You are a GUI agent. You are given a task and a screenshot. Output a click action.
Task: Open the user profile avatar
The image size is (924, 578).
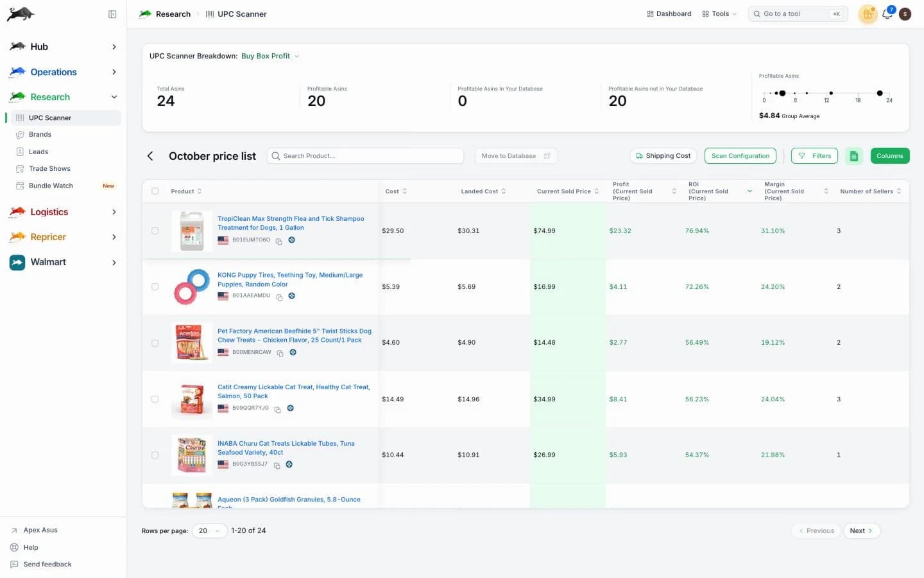(x=905, y=13)
